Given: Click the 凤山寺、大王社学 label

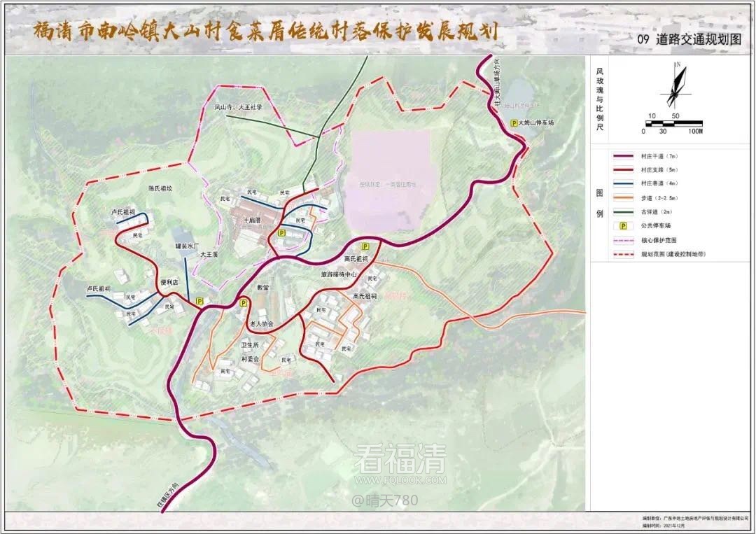Looking at the screenshot, I should (x=238, y=108).
